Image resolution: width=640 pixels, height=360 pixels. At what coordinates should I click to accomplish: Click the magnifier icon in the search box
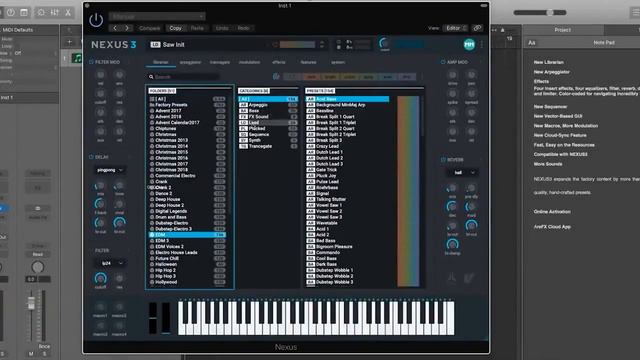(x=151, y=77)
